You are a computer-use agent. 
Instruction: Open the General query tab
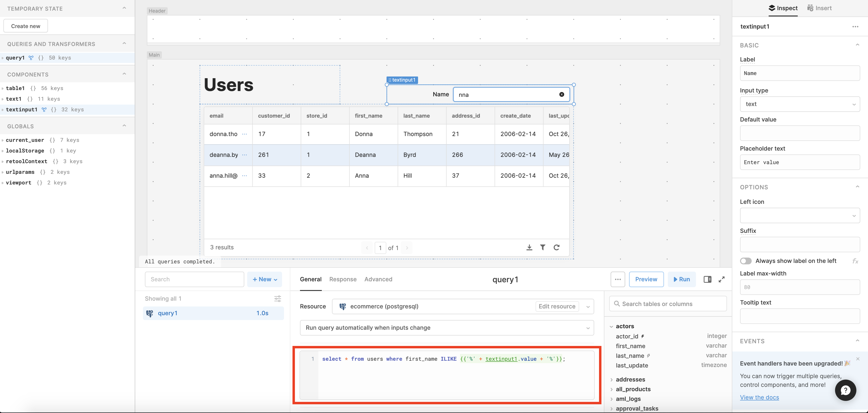click(311, 279)
